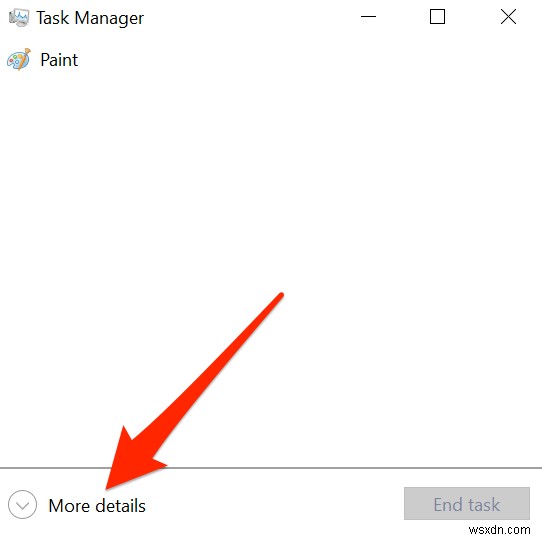Click the Task Manager icon in title bar
This screenshot has height=540, width=542.
coord(19,18)
